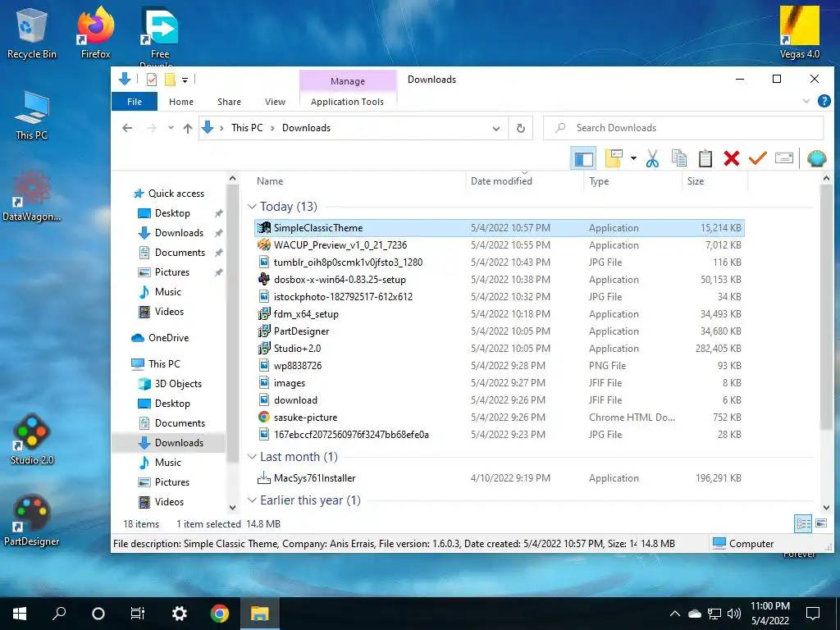Select dosbox-x-win64-0.83.25-setup file

[x=500, y=280]
